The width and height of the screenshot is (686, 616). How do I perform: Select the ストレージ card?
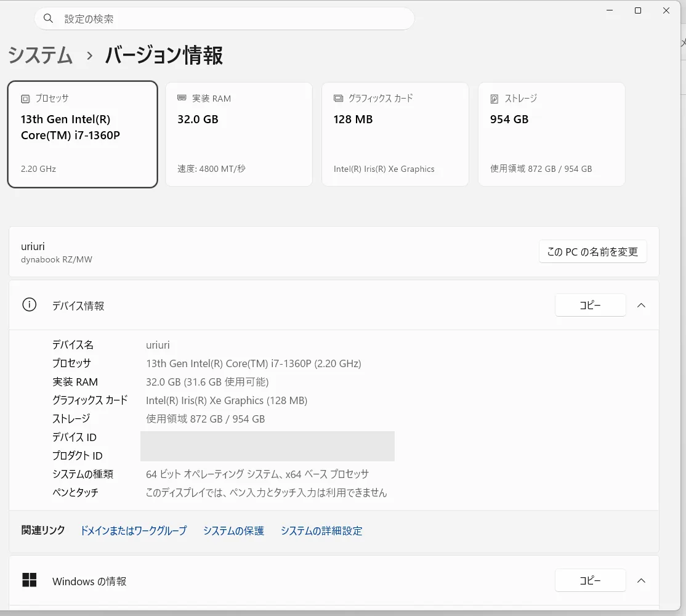pyautogui.click(x=551, y=134)
